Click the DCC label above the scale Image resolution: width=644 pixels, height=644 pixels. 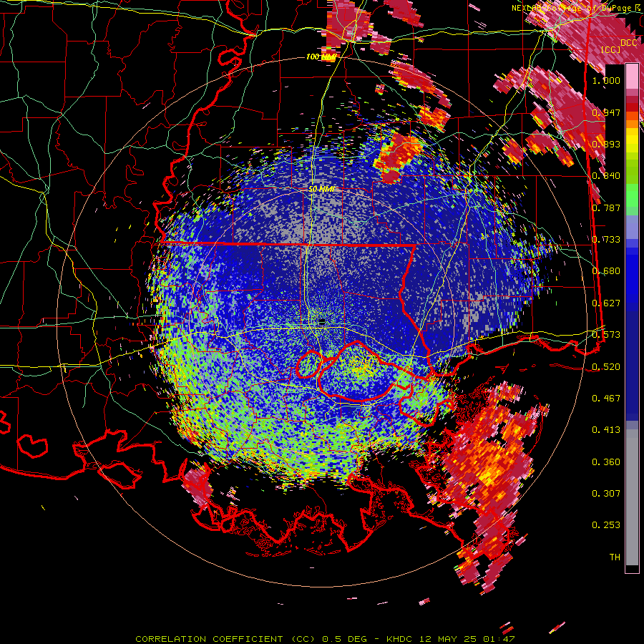[628, 42]
